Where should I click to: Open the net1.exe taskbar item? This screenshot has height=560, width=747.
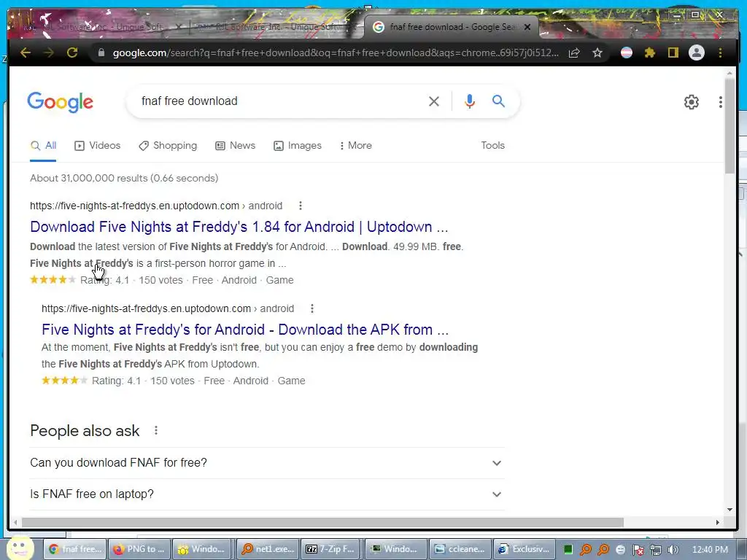pos(268,550)
